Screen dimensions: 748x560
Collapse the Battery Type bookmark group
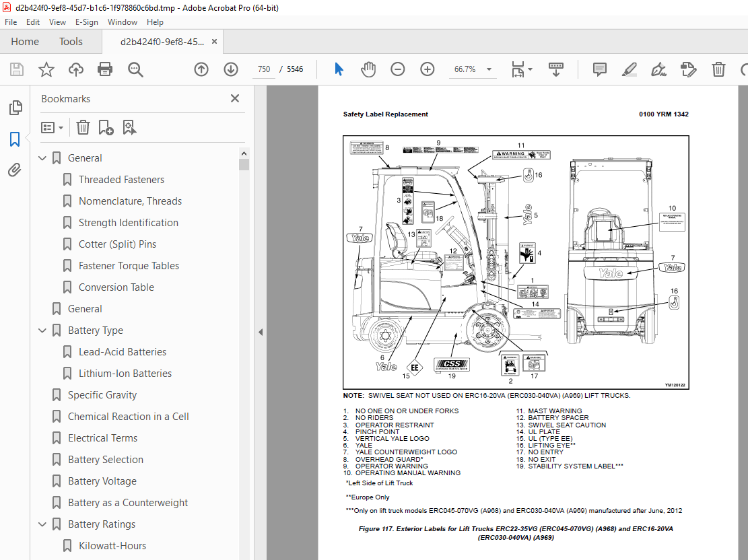point(42,330)
